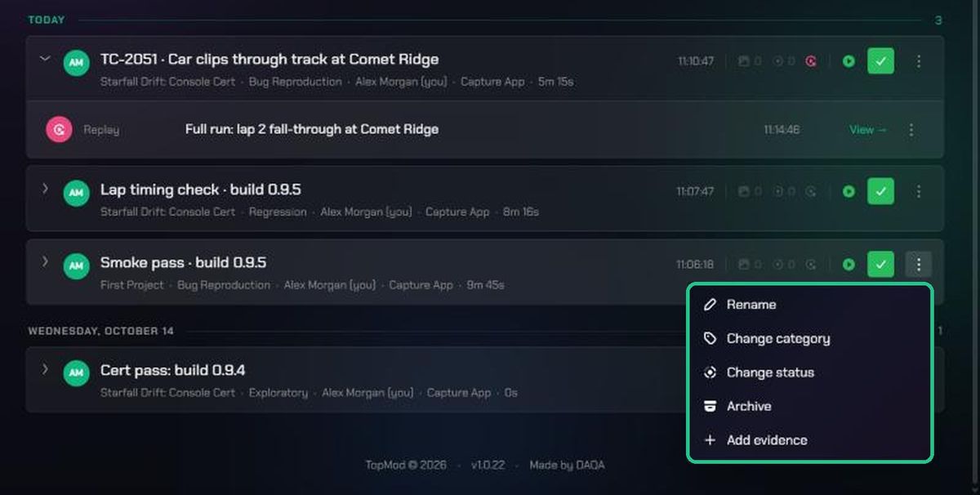Click timestamp 11:07:47 on Lap timing row
This screenshot has width=980, height=495.
(x=695, y=192)
